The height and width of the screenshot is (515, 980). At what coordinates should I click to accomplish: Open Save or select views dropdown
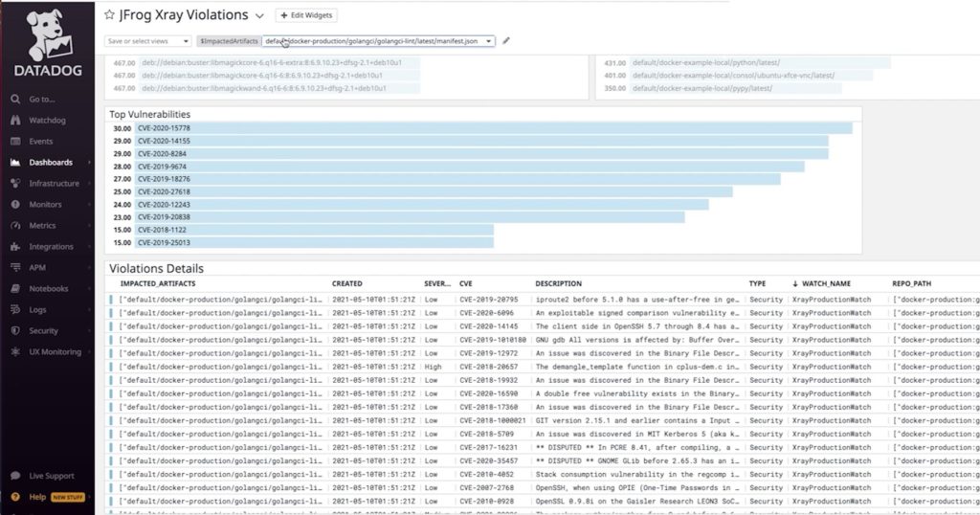tap(147, 41)
